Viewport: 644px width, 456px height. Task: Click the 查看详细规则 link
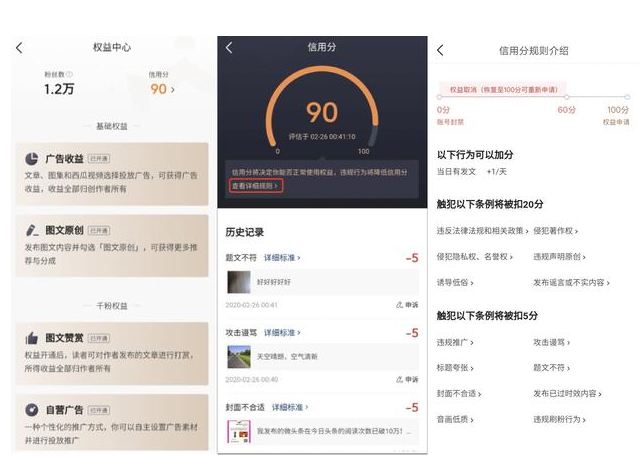coord(256,186)
